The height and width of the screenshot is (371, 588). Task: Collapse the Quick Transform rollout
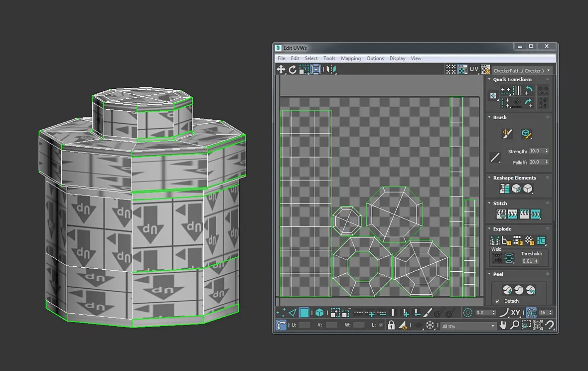489,79
